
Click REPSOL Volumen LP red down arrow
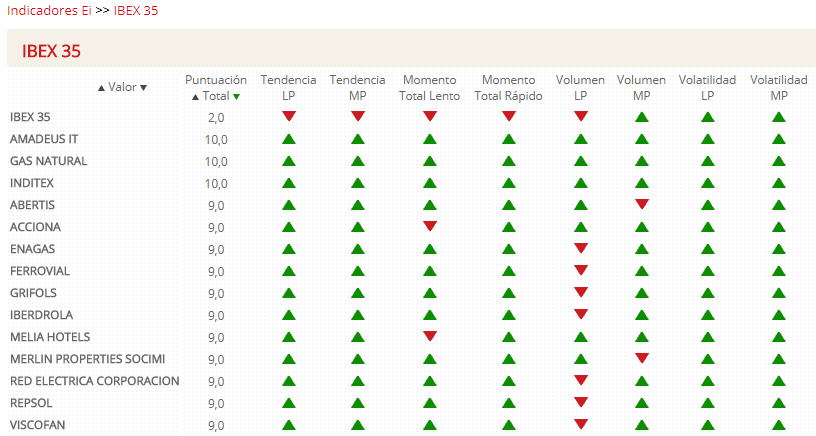(581, 402)
